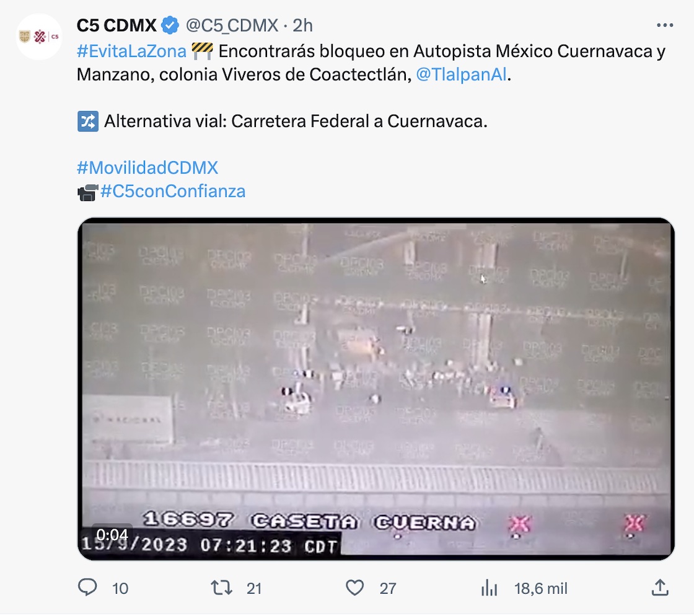
Task: Like the tweet with heart icon
Action: (354, 587)
